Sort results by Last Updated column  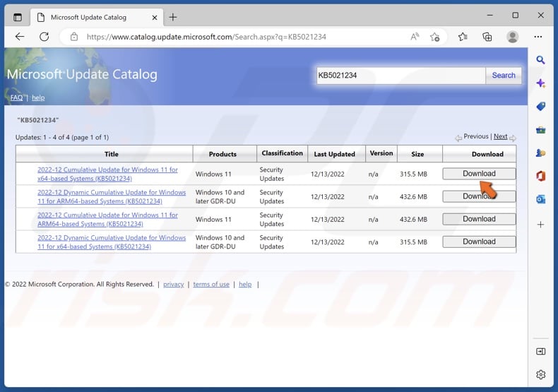(x=334, y=154)
